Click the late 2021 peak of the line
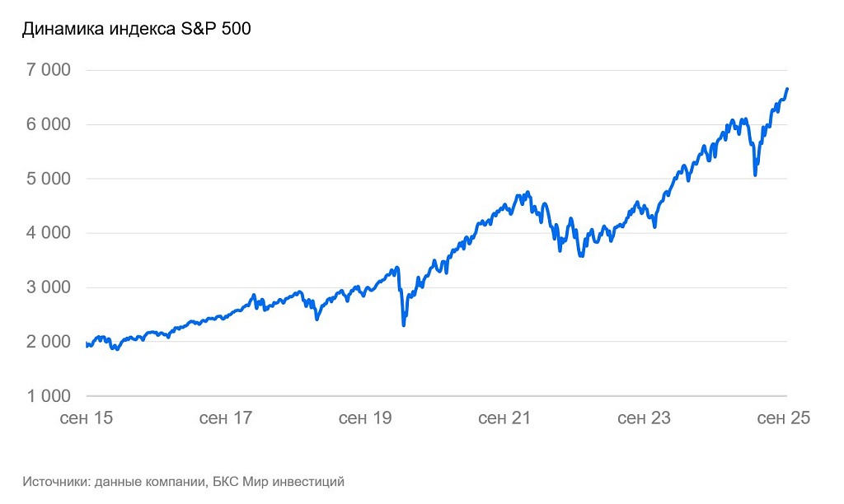 point(528,192)
